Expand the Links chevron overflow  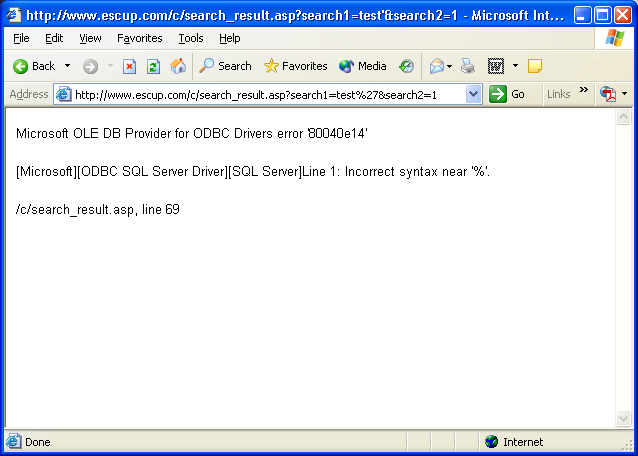[x=584, y=90]
